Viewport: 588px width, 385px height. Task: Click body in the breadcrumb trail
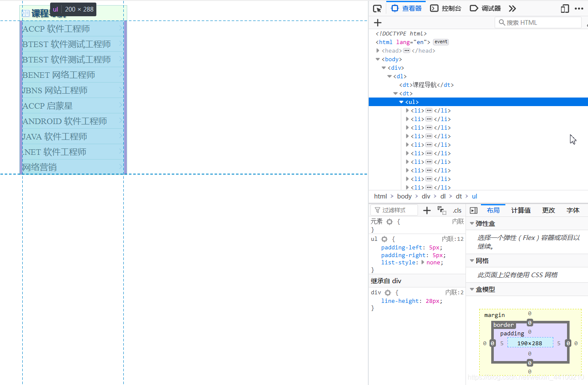click(404, 196)
